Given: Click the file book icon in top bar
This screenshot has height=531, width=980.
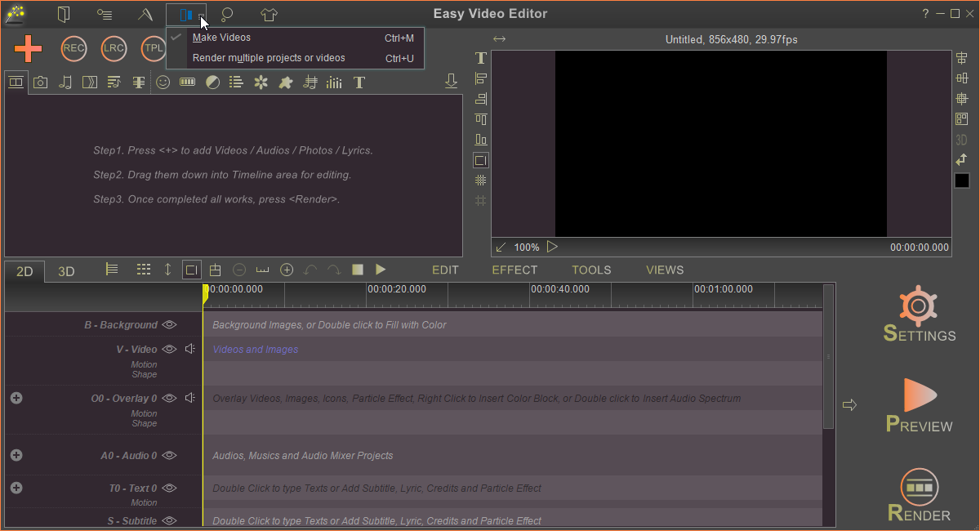Looking at the screenshot, I should (64, 14).
